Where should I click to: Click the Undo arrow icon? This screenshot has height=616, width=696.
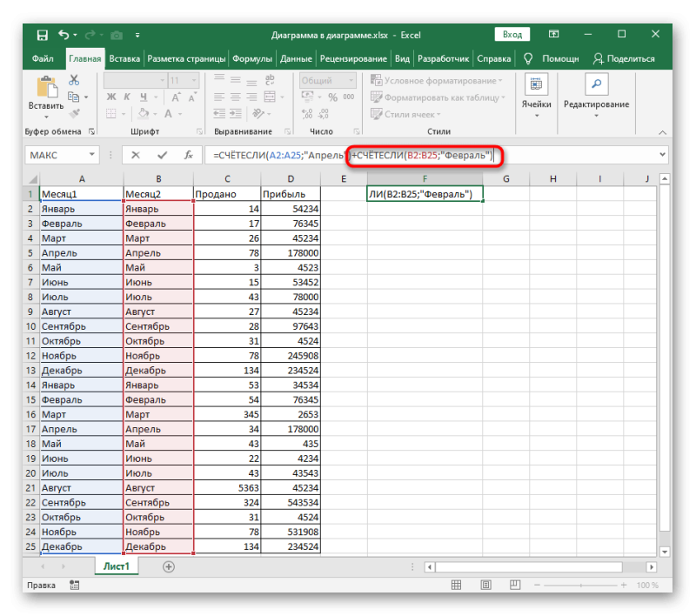[x=64, y=35]
